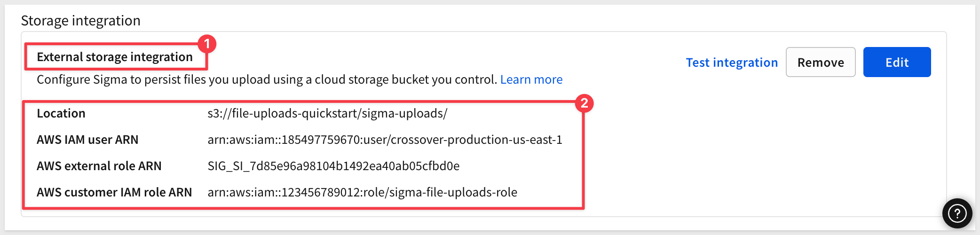Open the help question mark icon

pyautogui.click(x=957, y=213)
